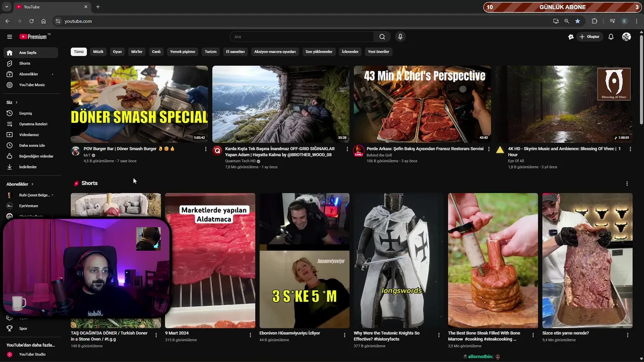This screenshot has height=362, width=644.
Task: Start voice search with microphone icon
Action: (x=400, y=37)
